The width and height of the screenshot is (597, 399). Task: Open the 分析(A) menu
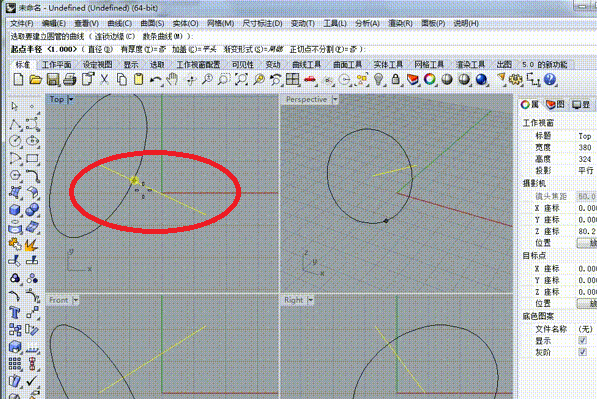367,23
